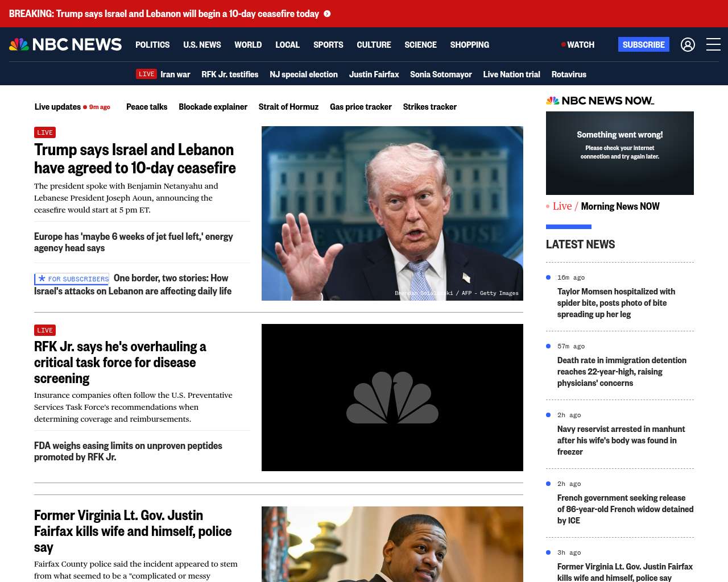Open the Blockade explainer link

[x=213, y=106]
